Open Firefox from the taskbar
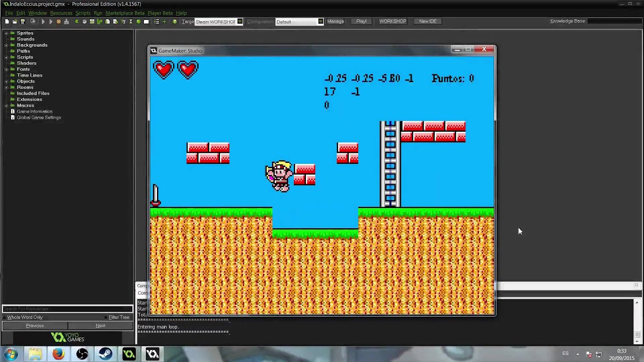The image size is (644, 362). tap(58, 354)
